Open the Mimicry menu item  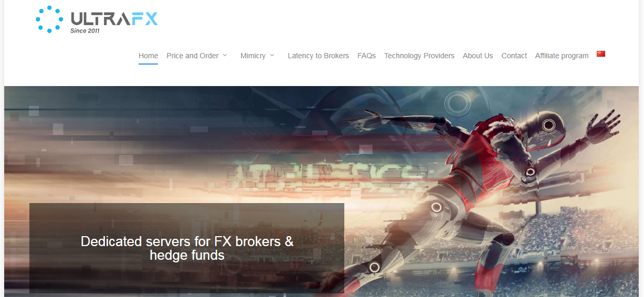[x=253, y=56]
